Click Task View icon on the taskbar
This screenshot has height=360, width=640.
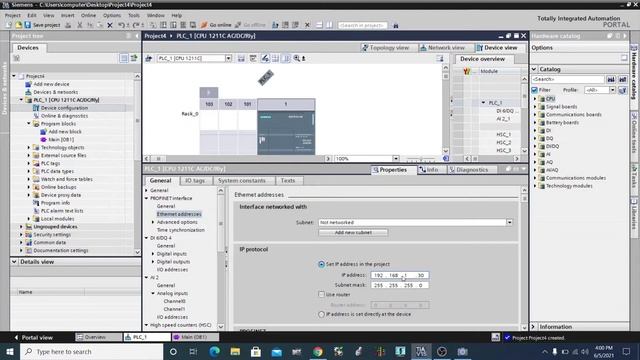click(193, 351)
